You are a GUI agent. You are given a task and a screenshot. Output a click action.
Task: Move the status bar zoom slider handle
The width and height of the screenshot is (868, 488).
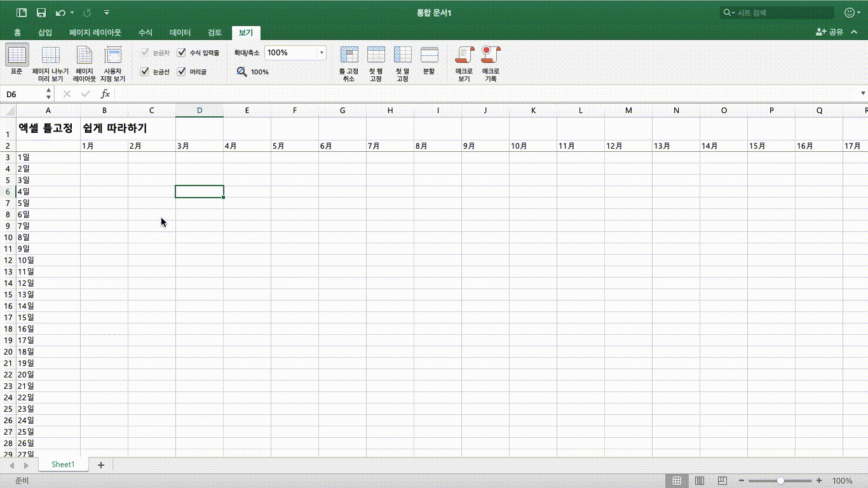[780, 481]
